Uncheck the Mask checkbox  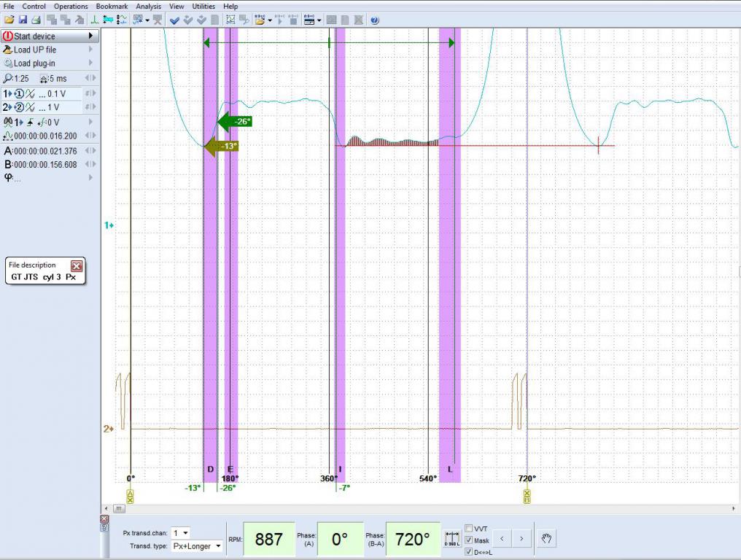pos(468,540)
